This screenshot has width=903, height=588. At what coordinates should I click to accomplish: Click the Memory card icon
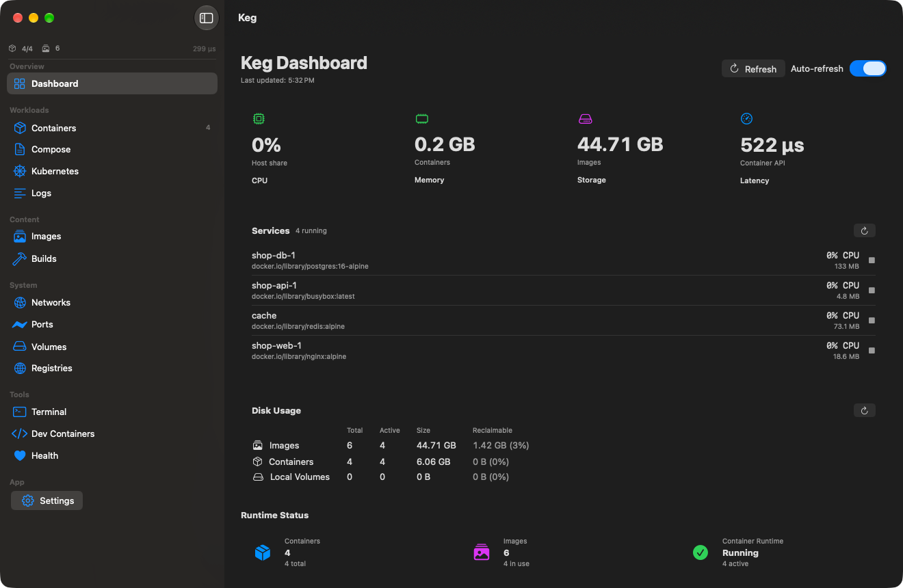click(x=421, y=119)
